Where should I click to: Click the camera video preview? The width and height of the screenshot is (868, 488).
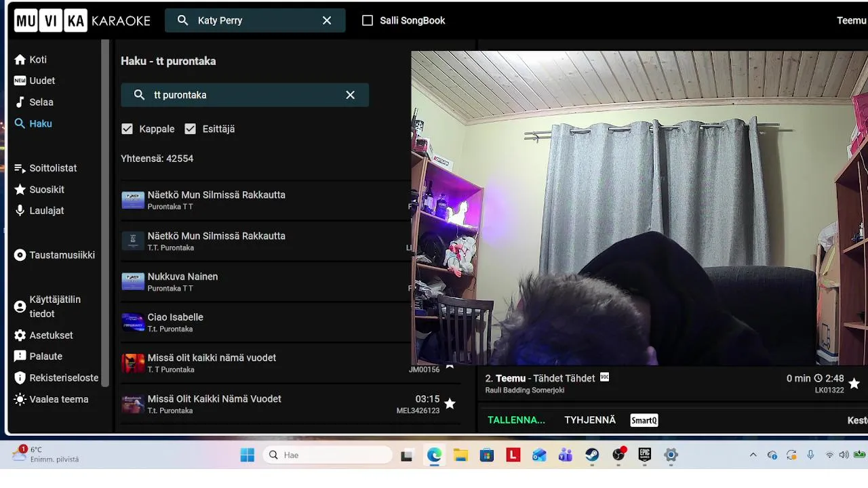639,208
